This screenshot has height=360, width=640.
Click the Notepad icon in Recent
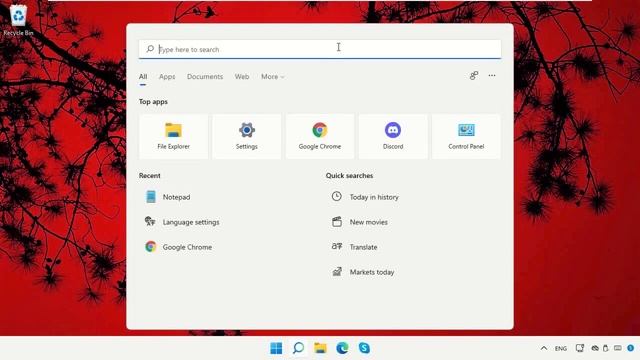(x=151, y=197)
